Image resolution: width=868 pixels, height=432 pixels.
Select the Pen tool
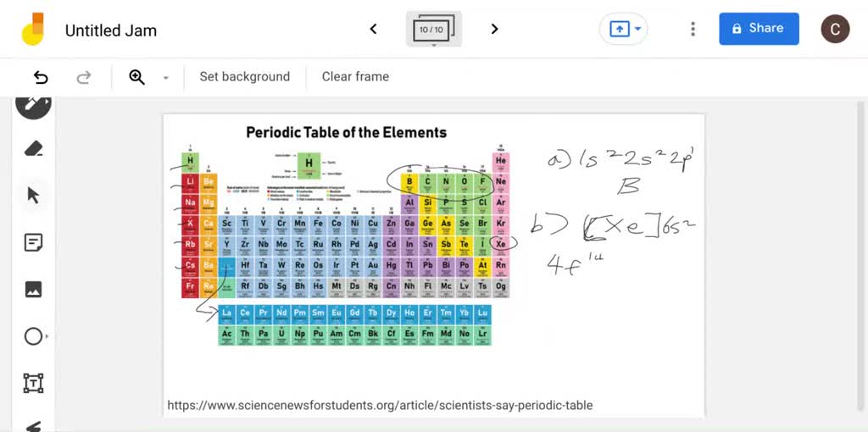point(33,104)
